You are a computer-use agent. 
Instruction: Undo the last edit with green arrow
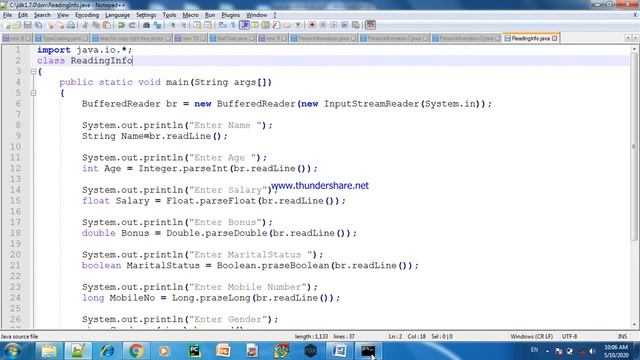(x=121, y=25)
